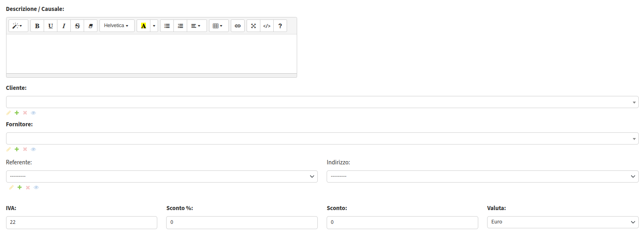This screenshot has width=644, height=236.
Task: Apply yellow highlight color button
Action: [144, 26]
